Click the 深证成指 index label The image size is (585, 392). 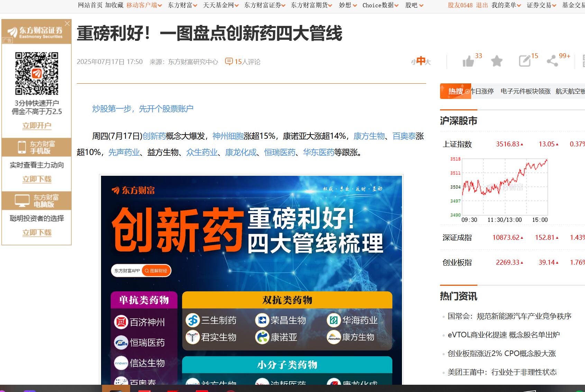(x=457, y=238)
